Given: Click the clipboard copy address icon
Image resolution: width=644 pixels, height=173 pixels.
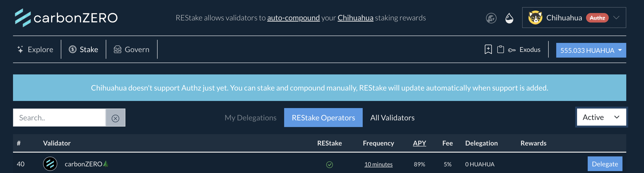Looking at the screenshot, I should pos(500,49).
